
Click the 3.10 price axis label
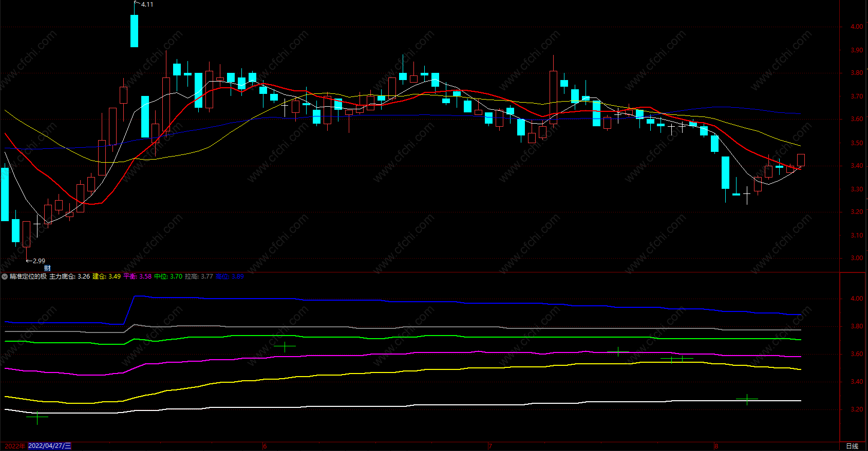tap(857, 236)
